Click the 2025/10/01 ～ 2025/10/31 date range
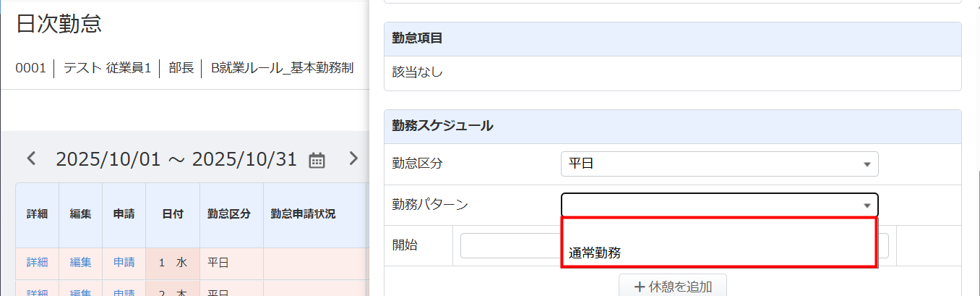980x296 pixels. (176, 159)
